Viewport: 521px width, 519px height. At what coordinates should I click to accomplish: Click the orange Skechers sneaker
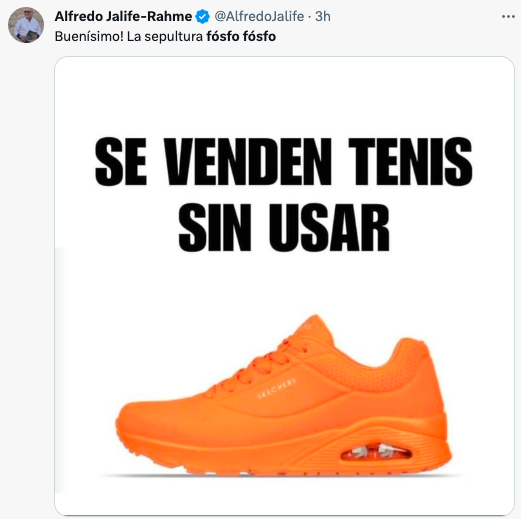tap(283, 395)
